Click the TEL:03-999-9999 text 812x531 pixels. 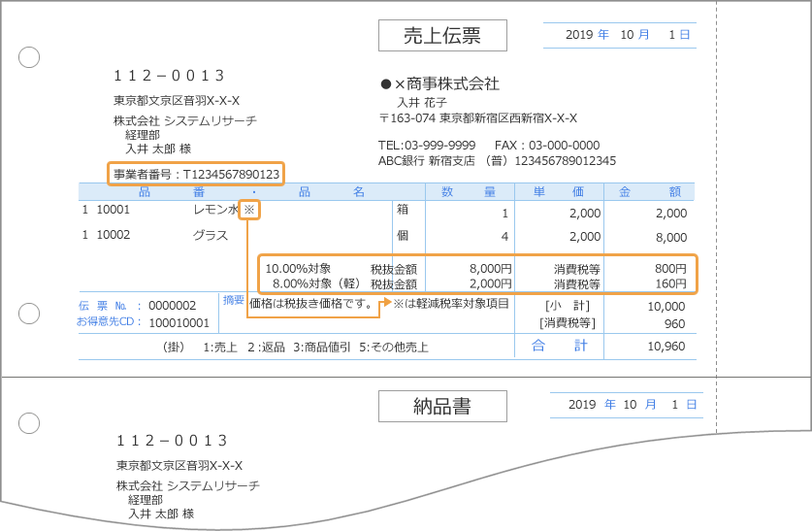pos(427,146)
